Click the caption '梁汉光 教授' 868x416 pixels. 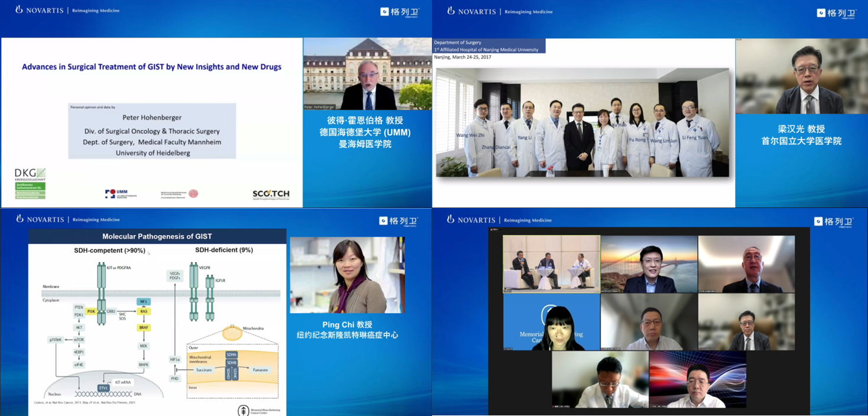tap(801, 129)
